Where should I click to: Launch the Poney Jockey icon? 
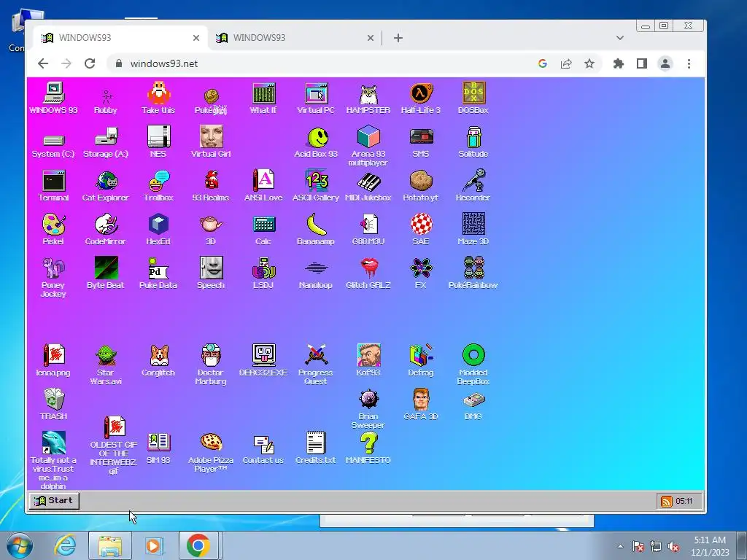tap(53, 268)
